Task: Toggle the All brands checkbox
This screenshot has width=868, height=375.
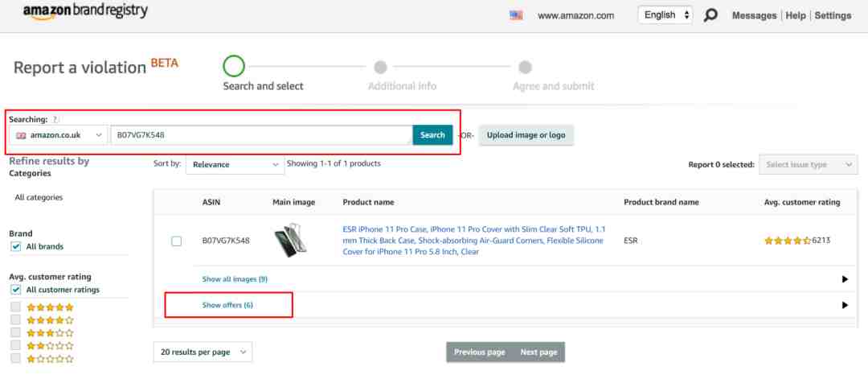Action: (x=16, y=246)
